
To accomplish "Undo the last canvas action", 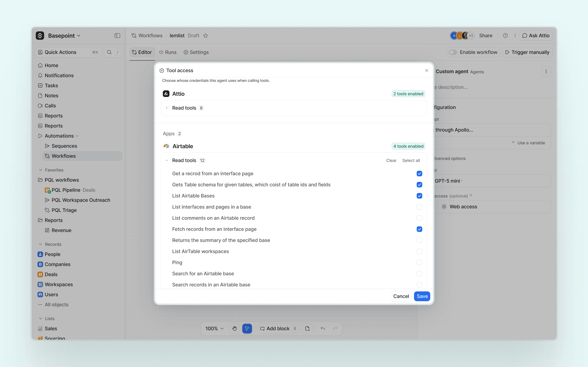I will point(323,329).
